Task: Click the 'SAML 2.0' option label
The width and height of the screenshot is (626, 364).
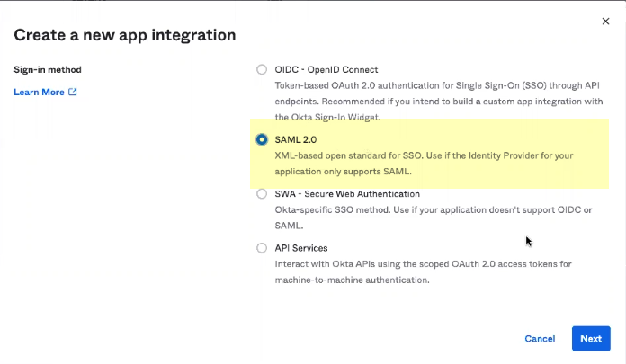Action: click(295, 139)
